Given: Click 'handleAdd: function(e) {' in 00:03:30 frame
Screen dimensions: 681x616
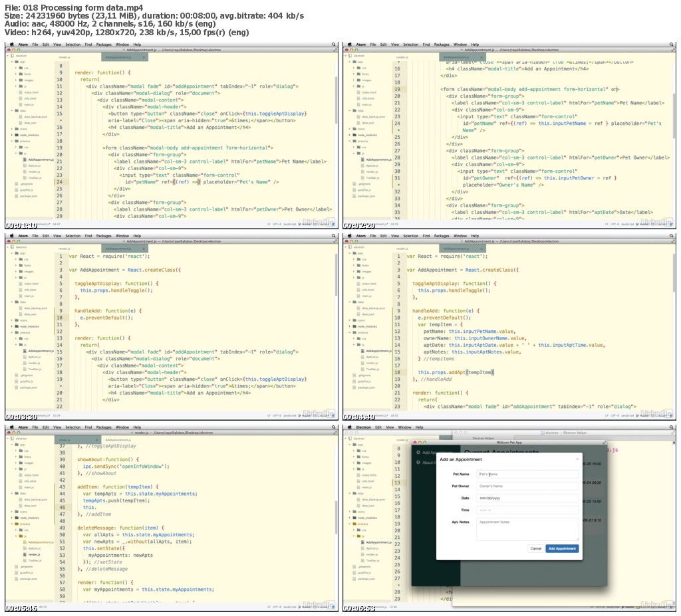Looking at the screenshot, I should point(108,311).
